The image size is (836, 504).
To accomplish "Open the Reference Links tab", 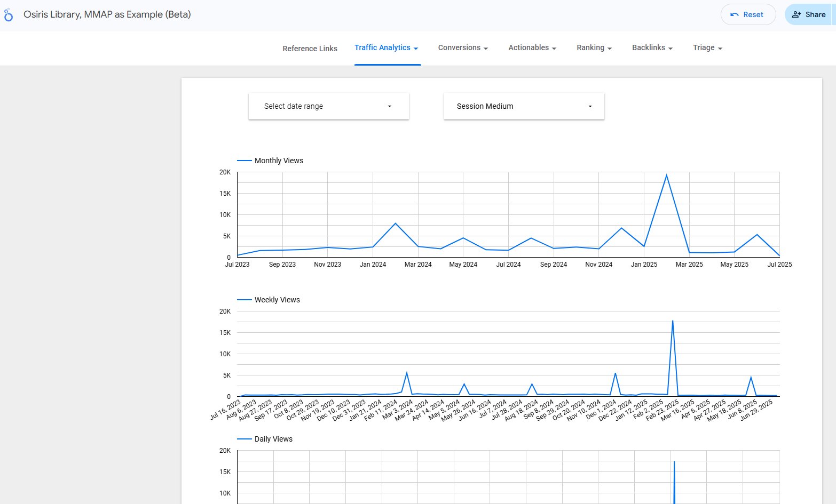I will point(310,49).
